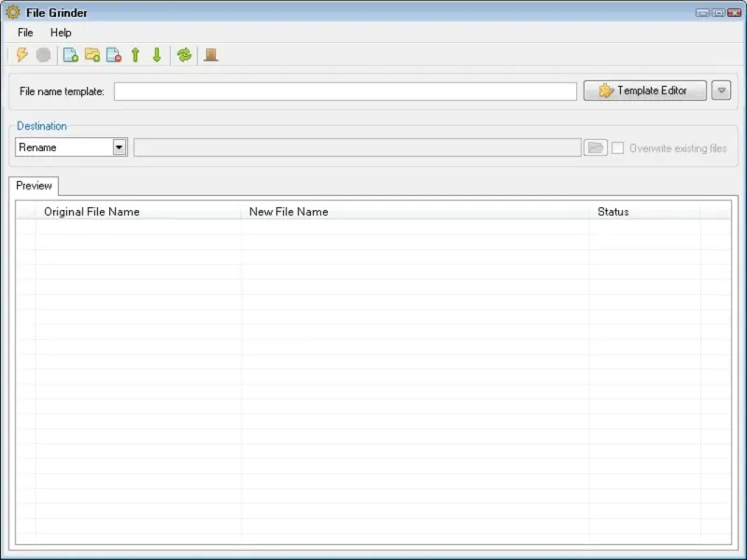Refresh the preview with green arrows icon
Image resolution: width=747 pixels, height=560 pixels.
pyautogui.click(x=184, y=55)
